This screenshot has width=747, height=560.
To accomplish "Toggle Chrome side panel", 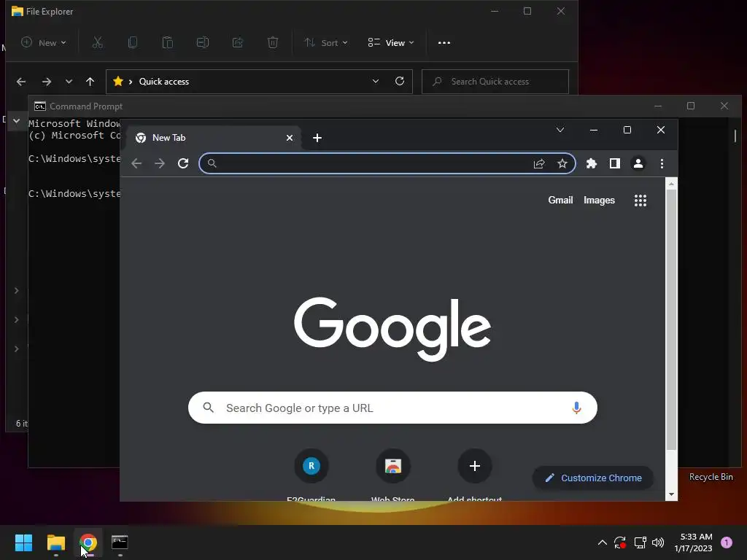I will coord(614,163).
